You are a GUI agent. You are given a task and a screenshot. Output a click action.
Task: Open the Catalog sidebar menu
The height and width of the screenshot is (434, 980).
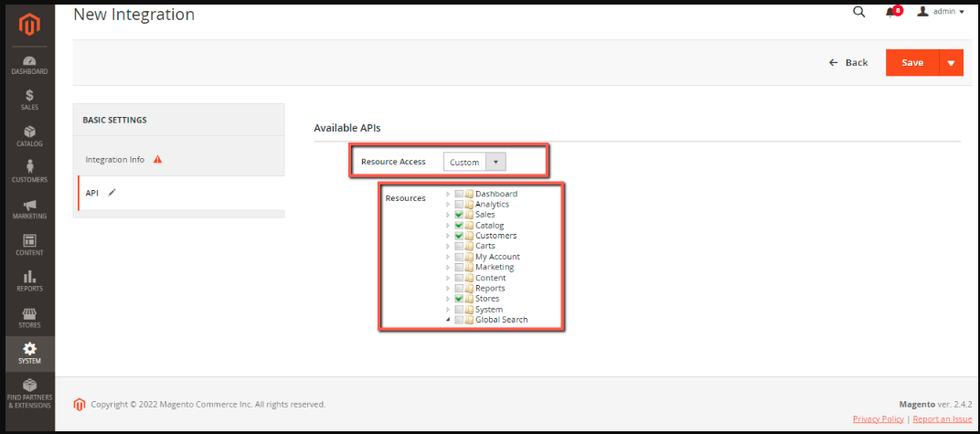pyautogui.click(x=28, y=137)
